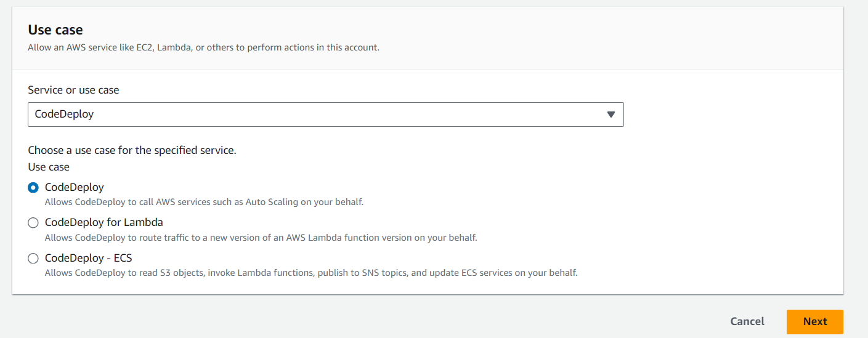The width and height of the screenshot is (868, 338).
Task: Click the "Service or use case" field label
Action: 73,90
